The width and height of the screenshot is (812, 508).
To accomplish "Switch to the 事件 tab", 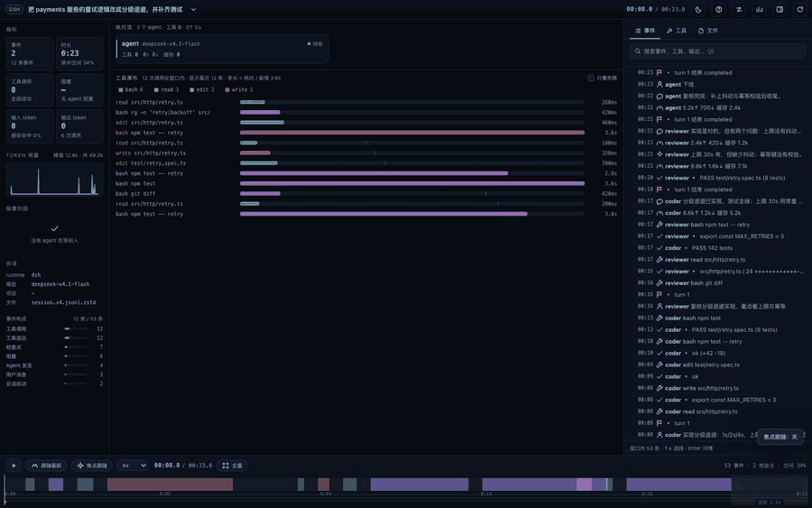I will click(x=645, y=31).
